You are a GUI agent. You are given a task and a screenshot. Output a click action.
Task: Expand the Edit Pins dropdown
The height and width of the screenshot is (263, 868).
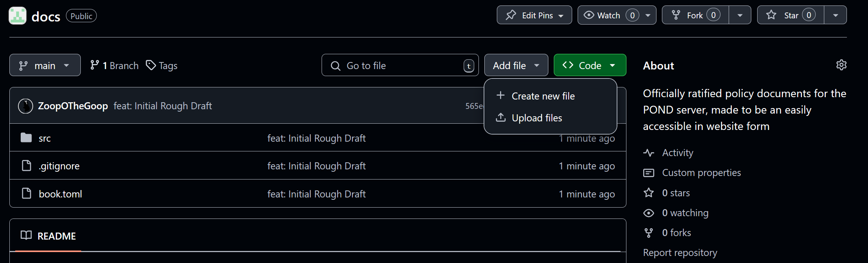click(534, 15)
